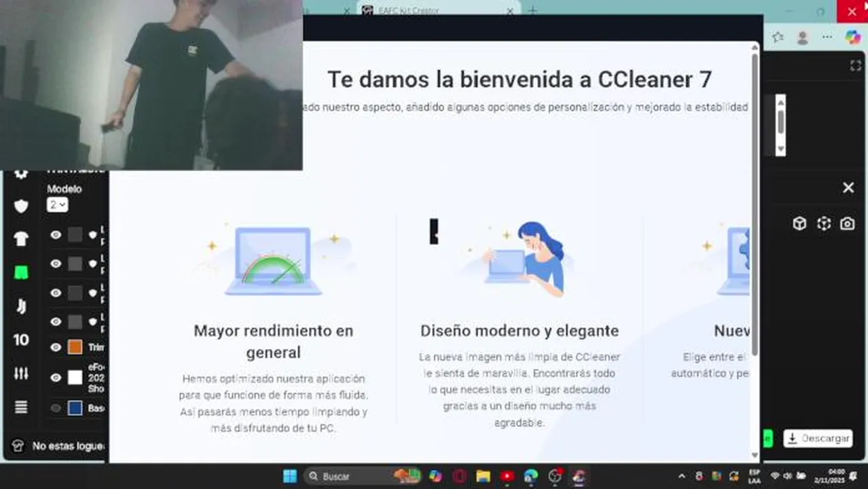Open Opera browser from the taskbar
868x489 pixels.
[459, 476]
